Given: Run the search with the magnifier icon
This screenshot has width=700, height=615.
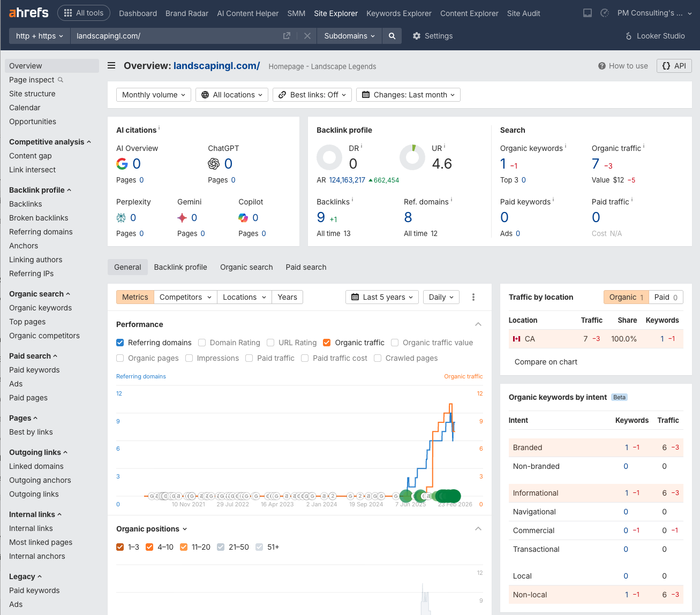Looking at the screenshot, I should 392,36.
